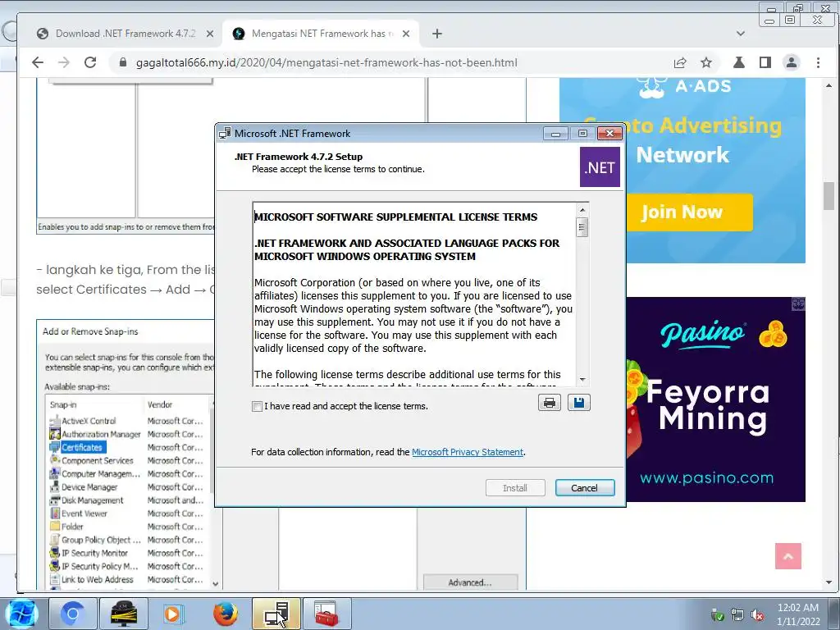This screenshot has height=630, width=840.
Task: Toggle the browser side panel icon
Action: 765,62
